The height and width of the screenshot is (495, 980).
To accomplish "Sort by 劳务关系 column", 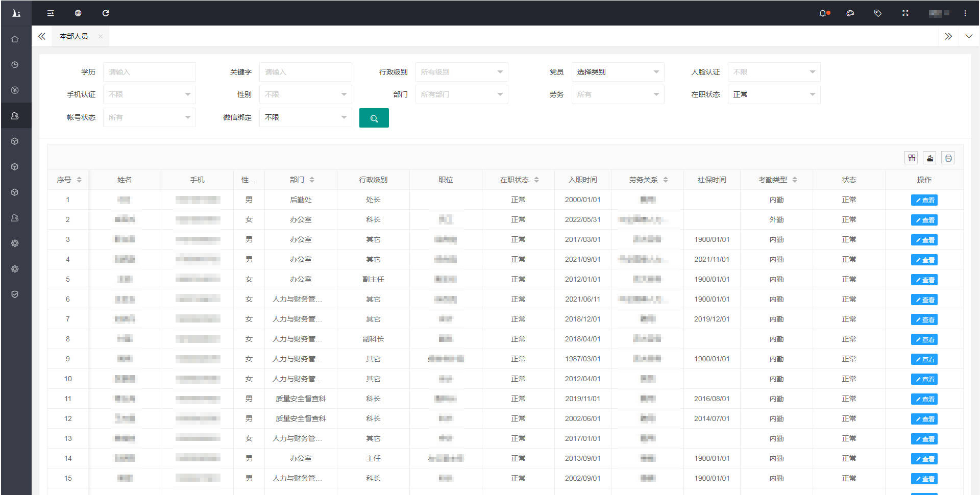I will point(666,180).
